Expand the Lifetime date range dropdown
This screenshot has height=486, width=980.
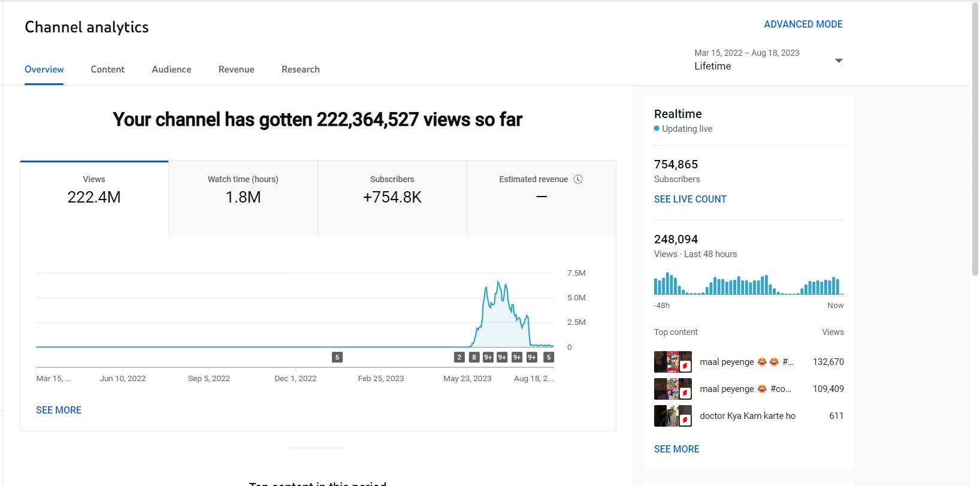click(839, 61)
